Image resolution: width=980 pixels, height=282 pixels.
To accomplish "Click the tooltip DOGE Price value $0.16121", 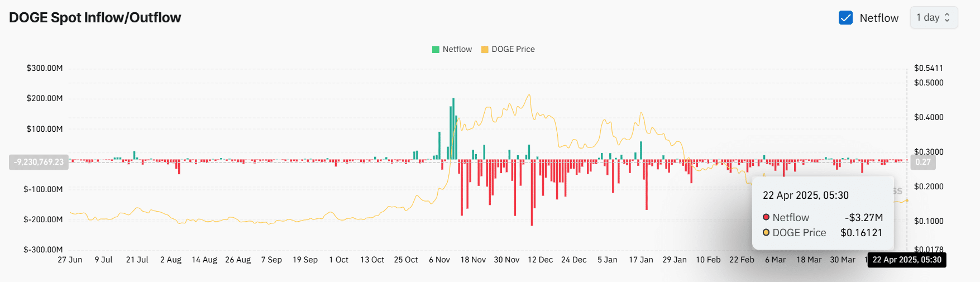I will [x=862, y=233].
